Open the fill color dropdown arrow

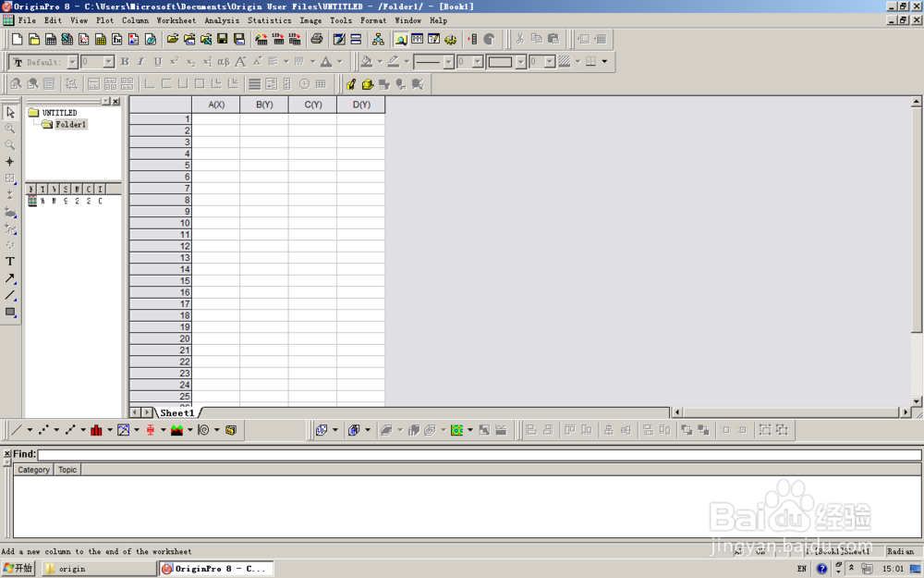click(x=380, y=61)
